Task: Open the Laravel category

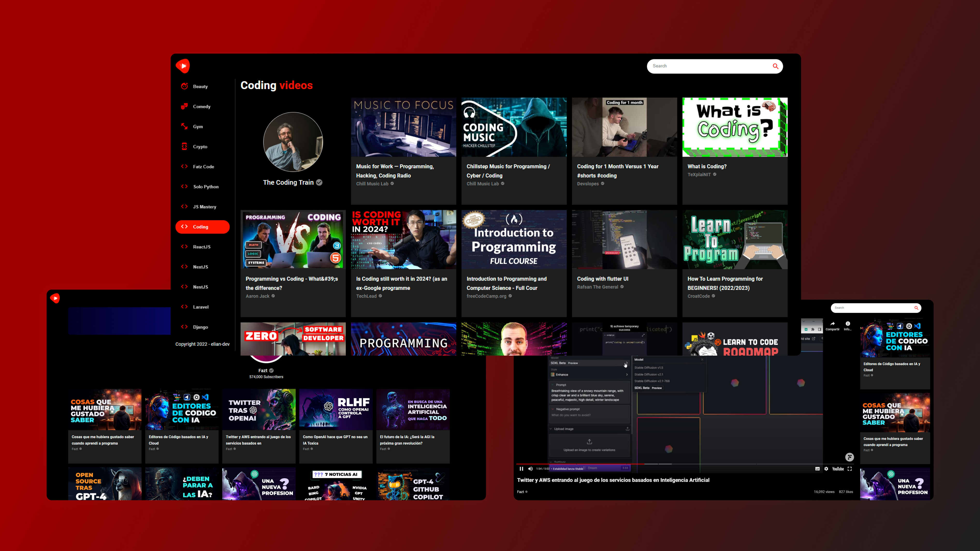Action: point(200,307)
